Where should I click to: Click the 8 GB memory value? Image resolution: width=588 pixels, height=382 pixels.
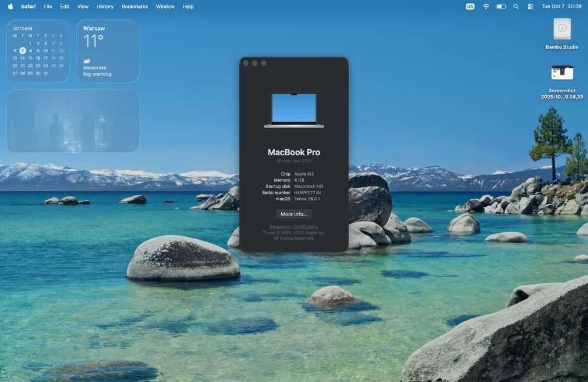coord(299,180)
